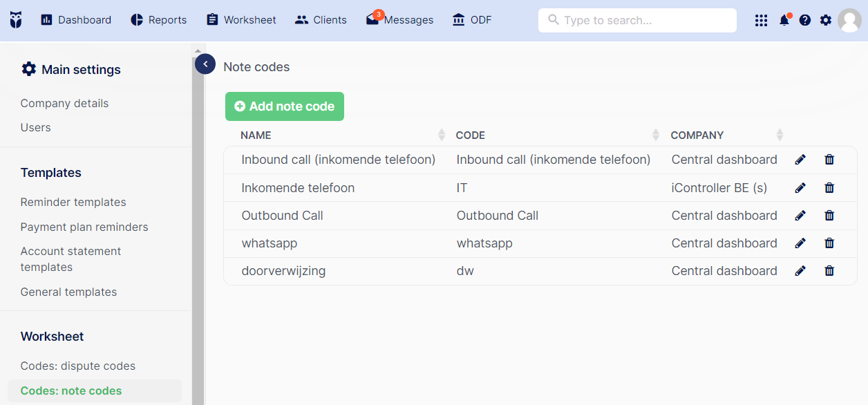
Task: Click the ODF icon in the top bar
Action: 471,19
